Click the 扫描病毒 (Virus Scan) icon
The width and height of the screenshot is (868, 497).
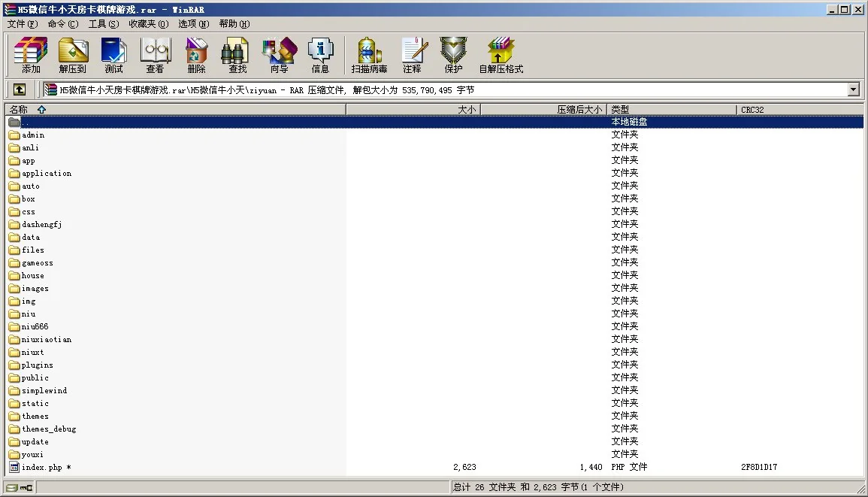click(x=369, y=56)
